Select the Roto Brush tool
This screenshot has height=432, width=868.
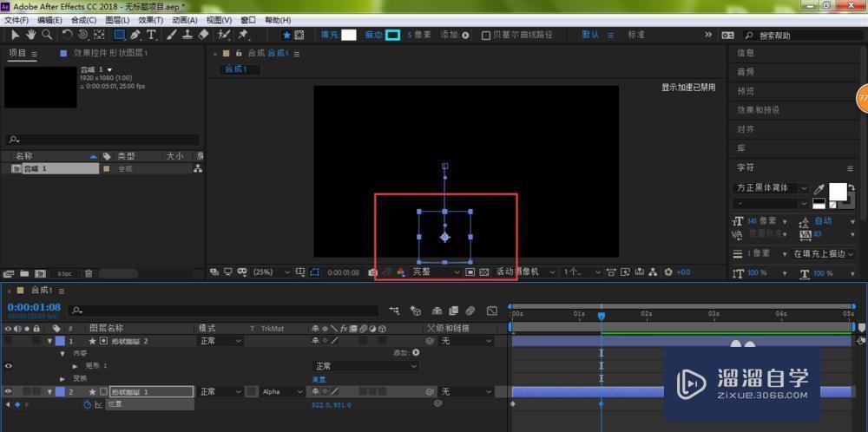click(224, 35)
